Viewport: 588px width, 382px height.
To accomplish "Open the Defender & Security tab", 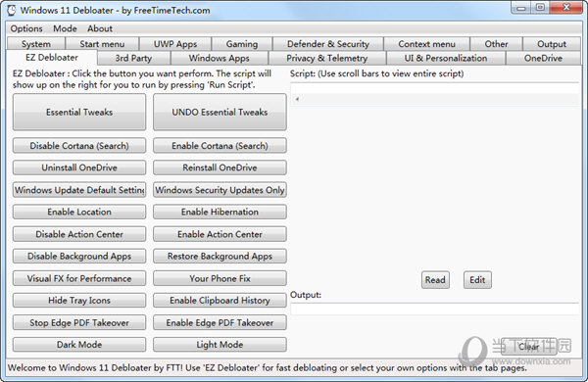I will pos(328,44).
